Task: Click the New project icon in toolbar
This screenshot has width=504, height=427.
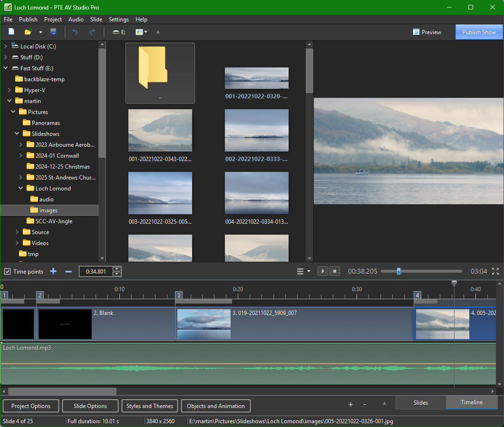Action: tap(11, 32)
